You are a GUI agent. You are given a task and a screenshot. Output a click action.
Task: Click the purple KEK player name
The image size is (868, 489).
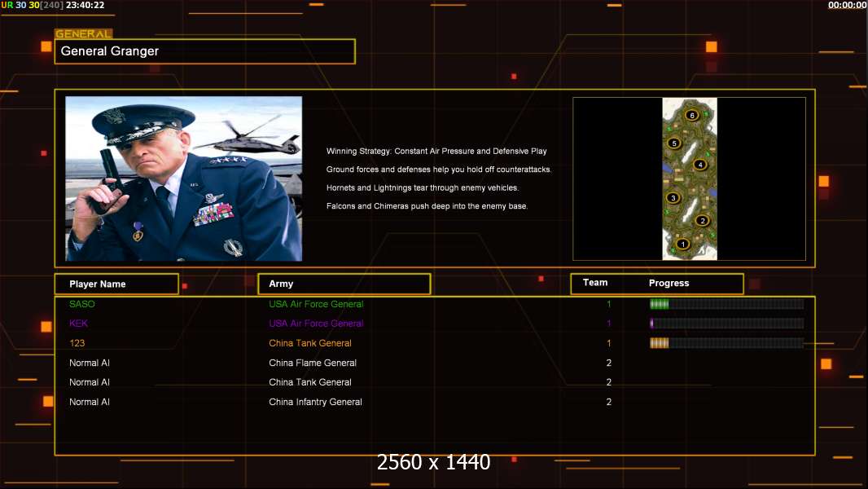[78, 324]
